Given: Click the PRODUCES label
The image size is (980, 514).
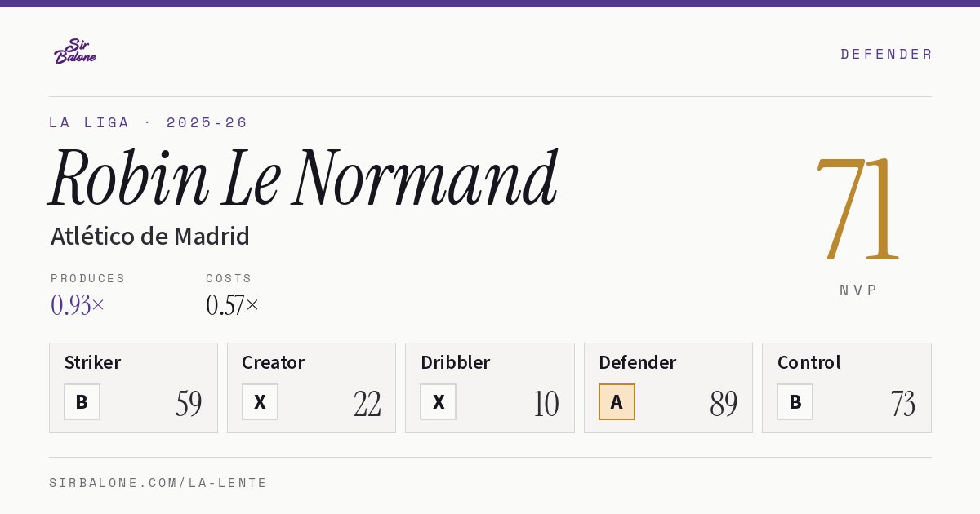Looking at the screenshot, I should [x=87, y=278].
